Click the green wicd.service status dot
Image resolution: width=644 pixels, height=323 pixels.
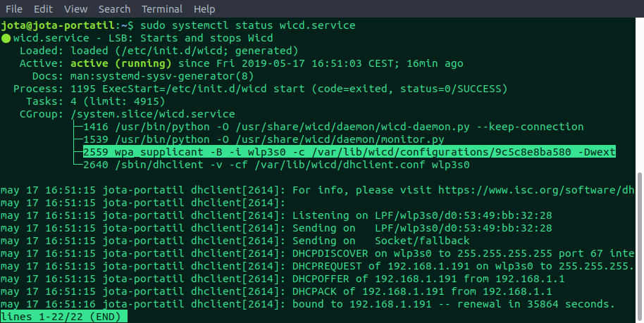pos(6,39)
